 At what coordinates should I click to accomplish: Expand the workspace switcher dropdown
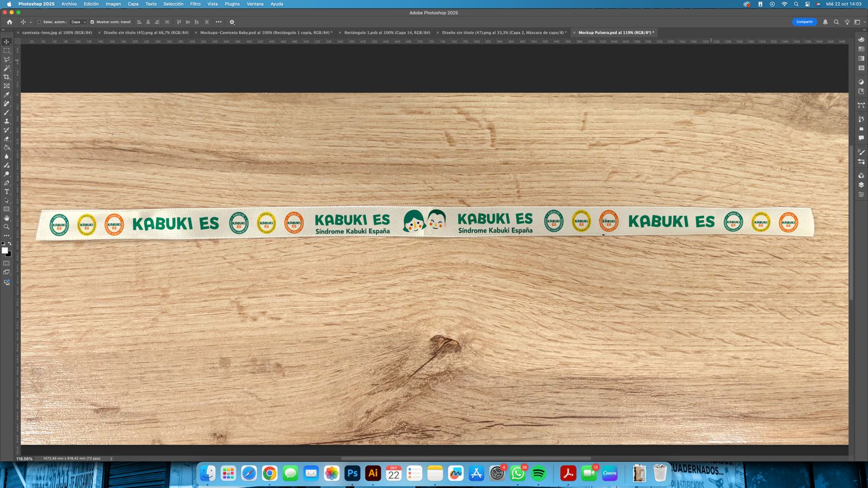859,22
